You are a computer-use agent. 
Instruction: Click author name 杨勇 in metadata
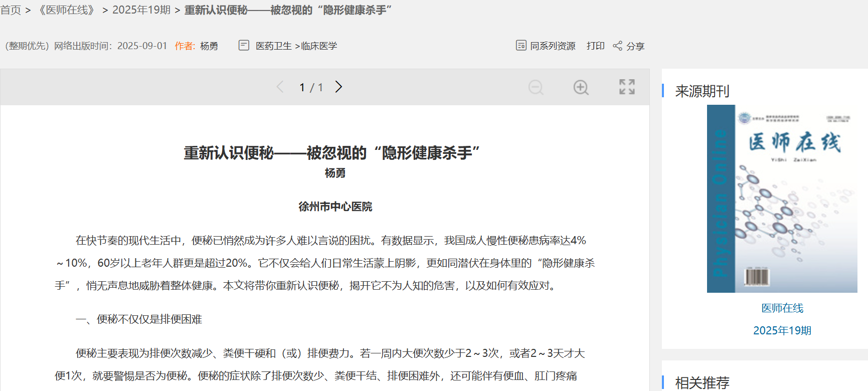pyautogui.click(x=209, y=46)
